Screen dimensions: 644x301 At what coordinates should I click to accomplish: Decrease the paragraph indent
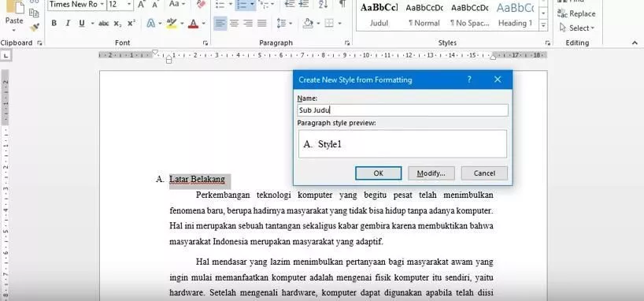coord(290,4)
